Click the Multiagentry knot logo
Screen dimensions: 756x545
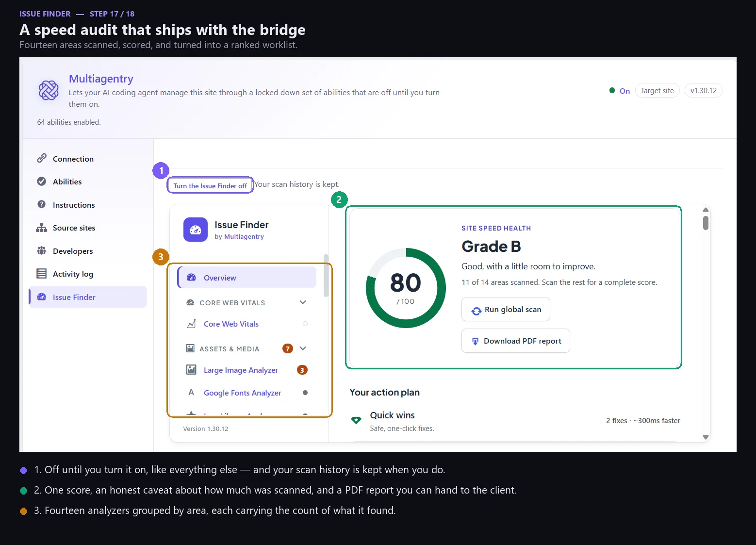(x=49, y=90)
